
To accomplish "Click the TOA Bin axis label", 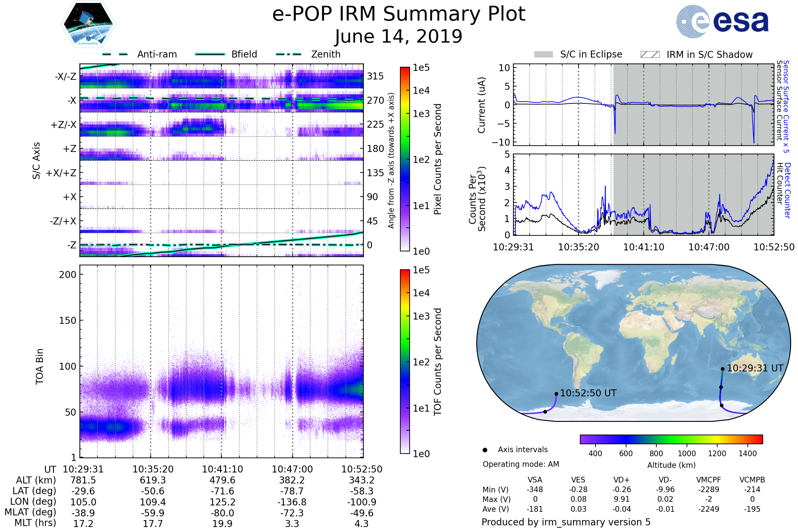I will pos(40,366).
